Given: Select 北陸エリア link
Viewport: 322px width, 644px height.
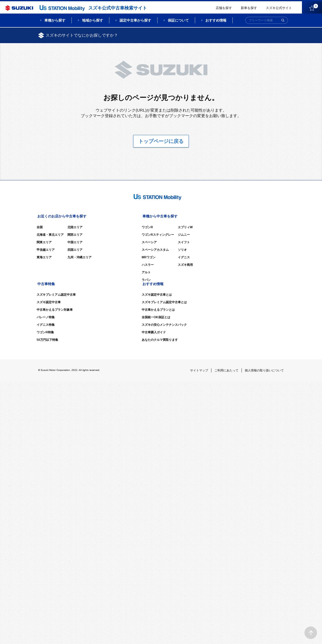Looking at the screenshot, I should pyautogui.click(x=75, y=227).
